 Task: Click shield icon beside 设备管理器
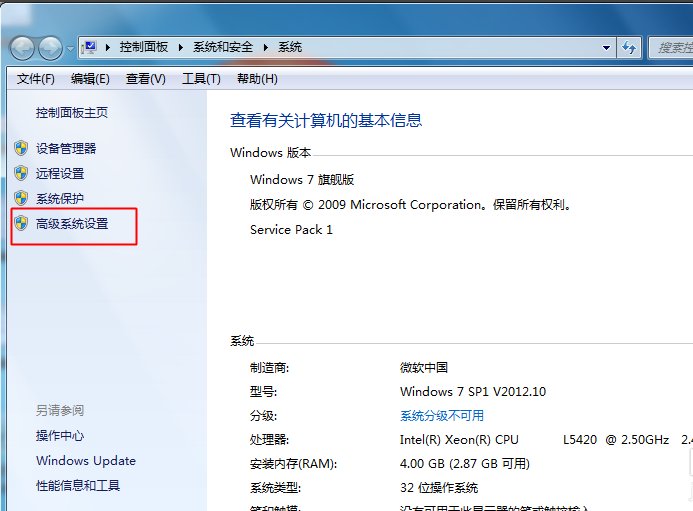[21, 148]
